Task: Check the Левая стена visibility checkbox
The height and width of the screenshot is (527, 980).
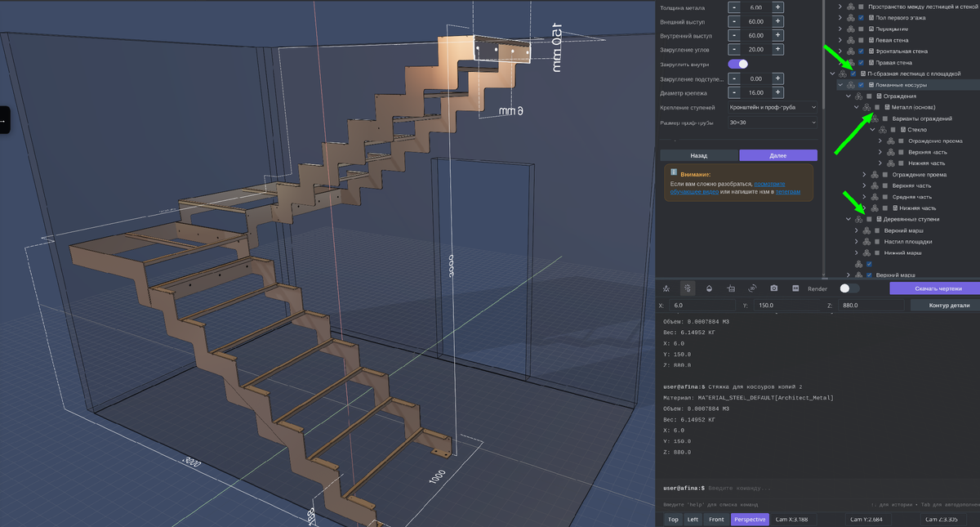Action: 861,40
